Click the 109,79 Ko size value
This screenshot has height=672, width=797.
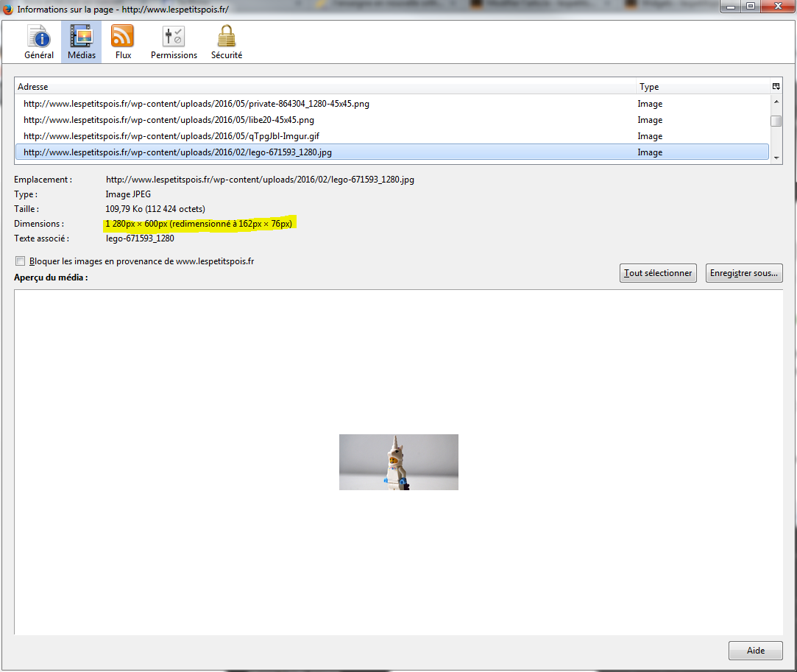[155, 209]
